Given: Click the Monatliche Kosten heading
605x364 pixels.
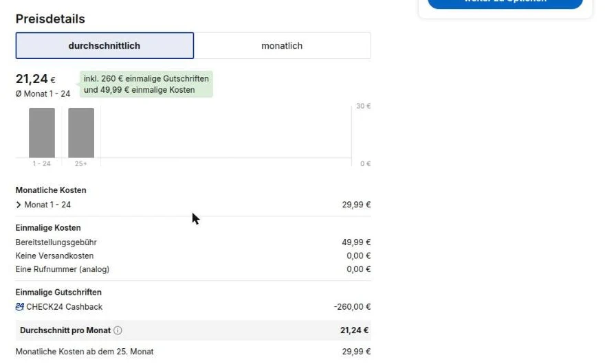Looking at the screenshot, I should [51, 190].
